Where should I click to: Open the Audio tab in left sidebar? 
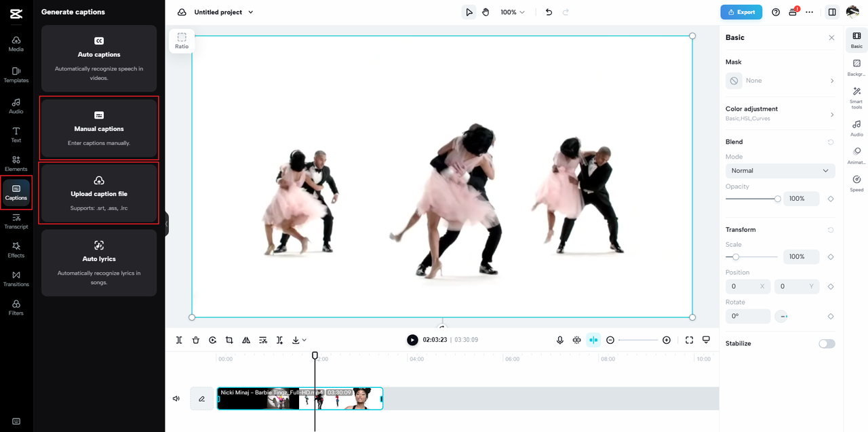16,106
